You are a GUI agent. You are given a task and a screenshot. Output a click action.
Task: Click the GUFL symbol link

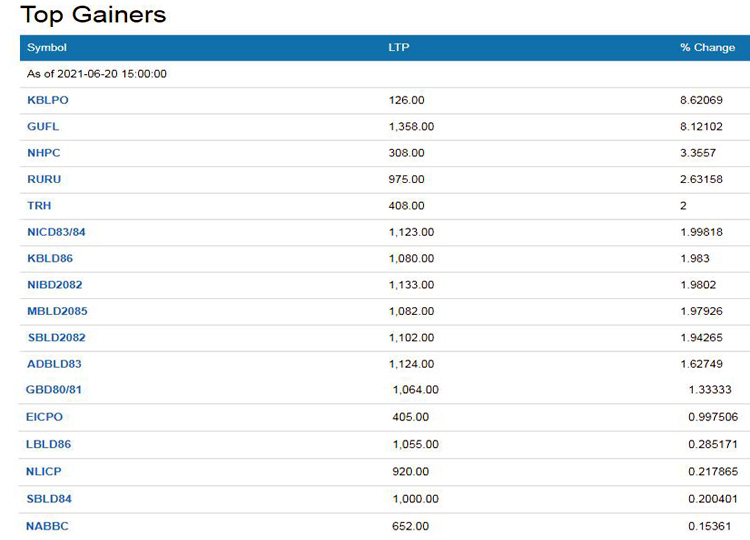[x=43, y=127]
